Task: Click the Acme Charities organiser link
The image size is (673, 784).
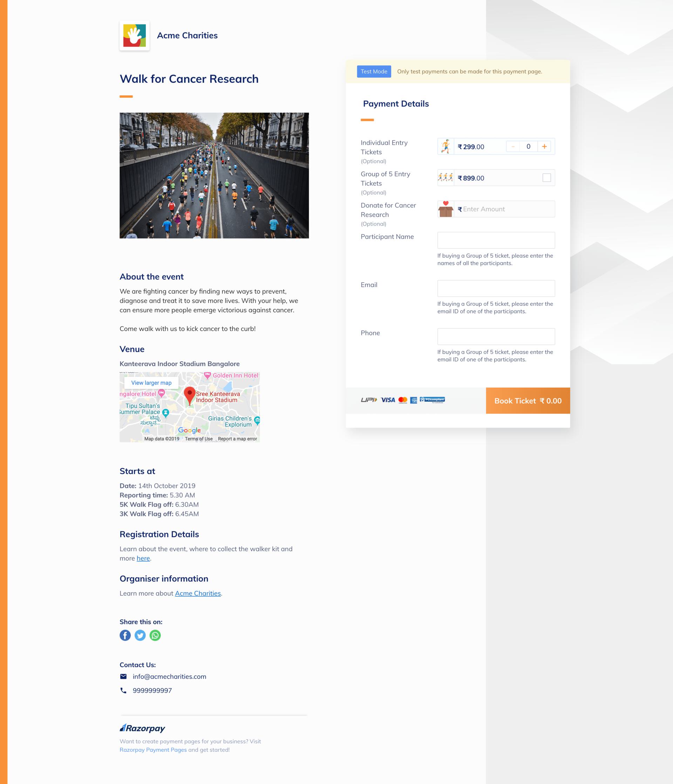Action: tap(197, 593)
